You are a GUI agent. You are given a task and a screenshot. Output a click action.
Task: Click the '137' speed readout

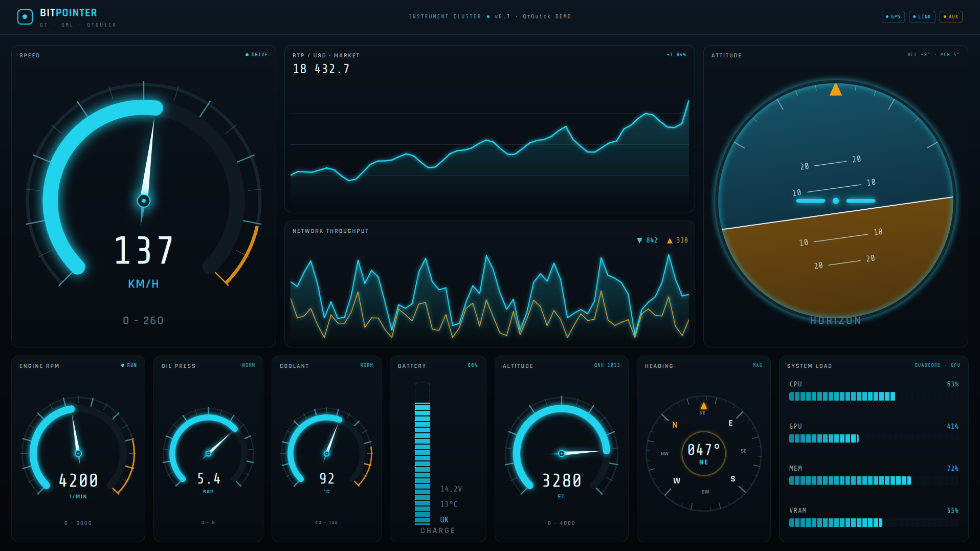click(x=144, y=251)
